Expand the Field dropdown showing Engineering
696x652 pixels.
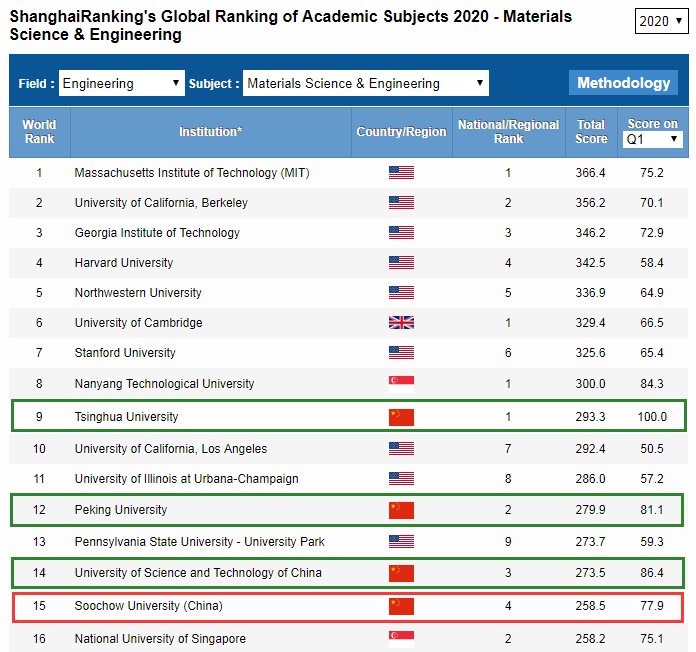click(122, 84)
